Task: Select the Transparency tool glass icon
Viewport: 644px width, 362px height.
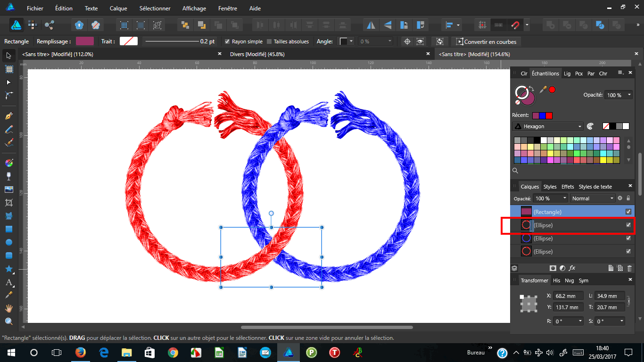Action: pos(8,176)
